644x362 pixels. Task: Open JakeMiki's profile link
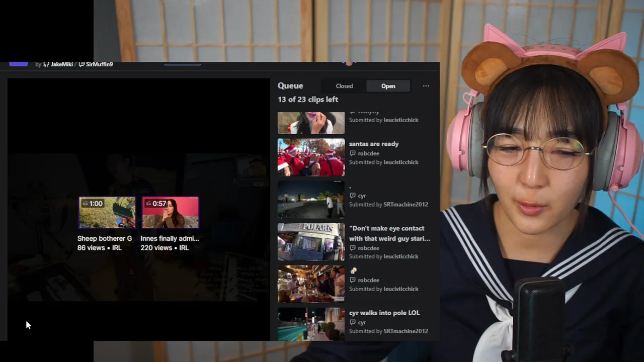pos(62,64)
